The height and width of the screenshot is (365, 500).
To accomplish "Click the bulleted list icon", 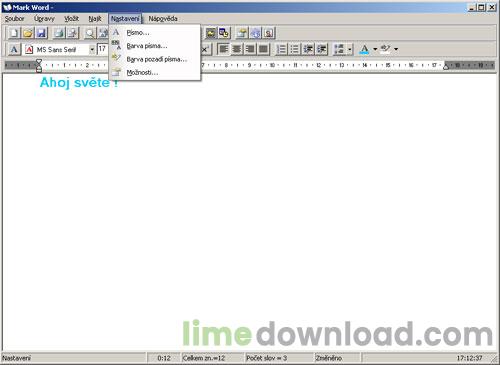I will coord(295,49).
